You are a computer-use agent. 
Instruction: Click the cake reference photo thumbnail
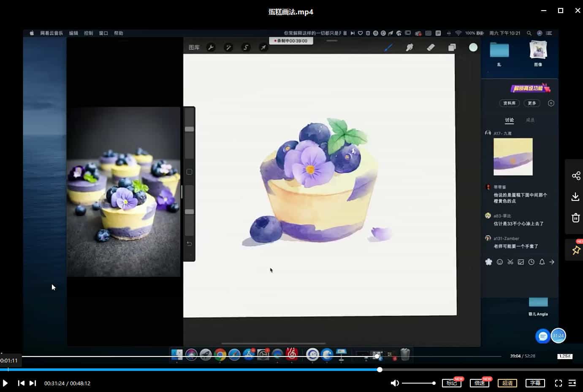tap(124, 192)
